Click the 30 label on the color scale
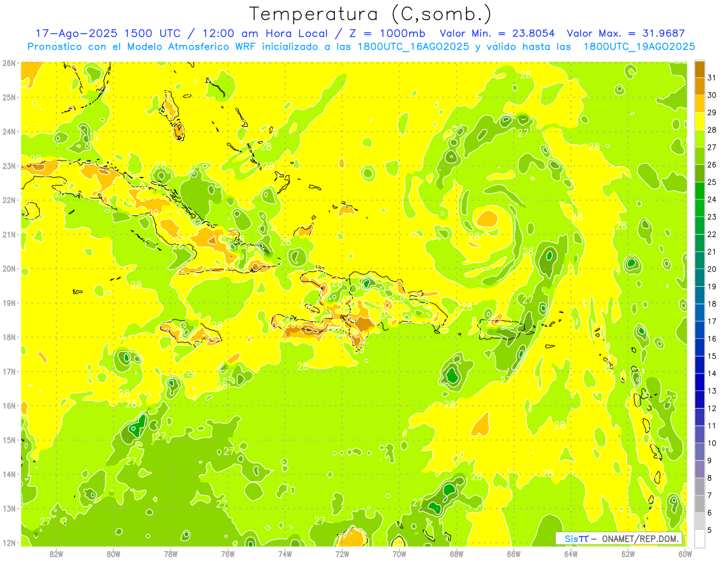The height and width of the screenshot is (562, 728). [712, 95]
